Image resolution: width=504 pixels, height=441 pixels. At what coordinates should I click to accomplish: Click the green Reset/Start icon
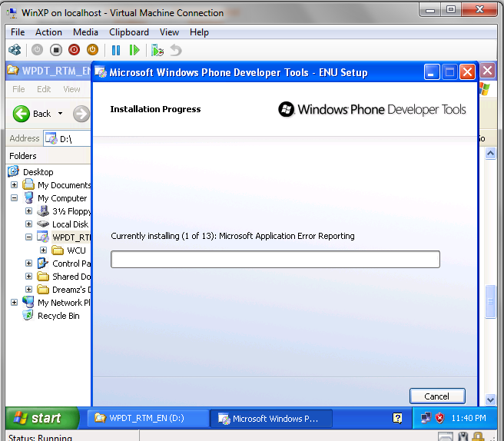pos(134,50)
